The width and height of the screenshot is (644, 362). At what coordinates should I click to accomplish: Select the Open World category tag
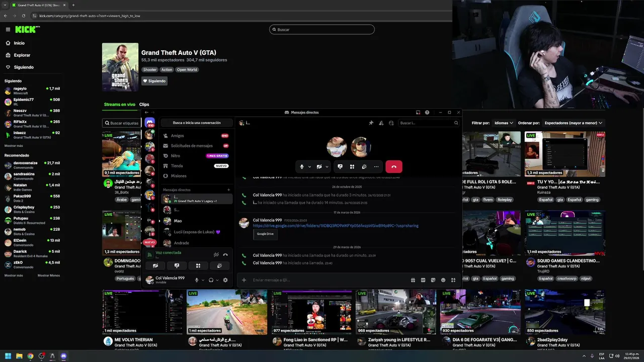[187, 70]
